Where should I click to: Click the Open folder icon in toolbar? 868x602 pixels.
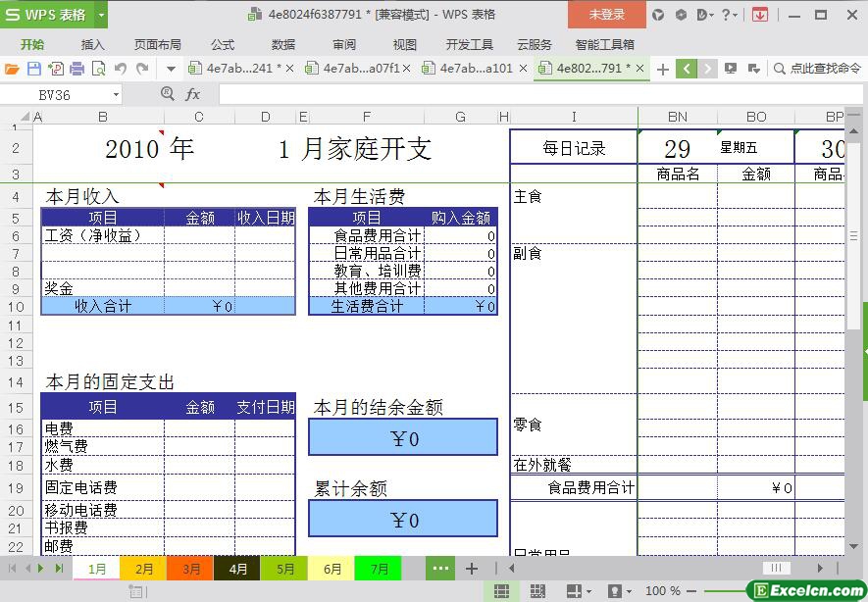coord(12,69)
